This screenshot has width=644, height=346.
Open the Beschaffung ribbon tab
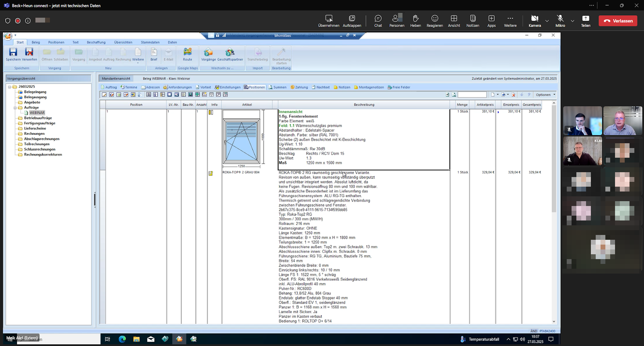[96, 42]
